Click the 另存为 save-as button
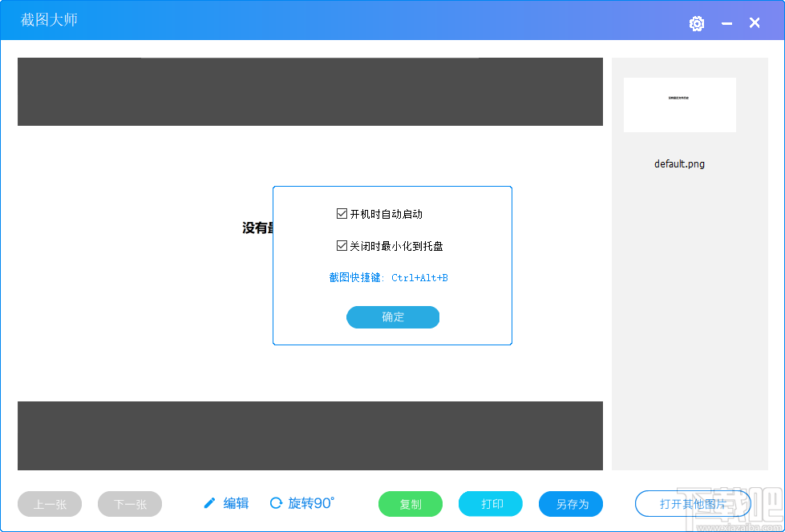785x532 pixels. [570, 503]
